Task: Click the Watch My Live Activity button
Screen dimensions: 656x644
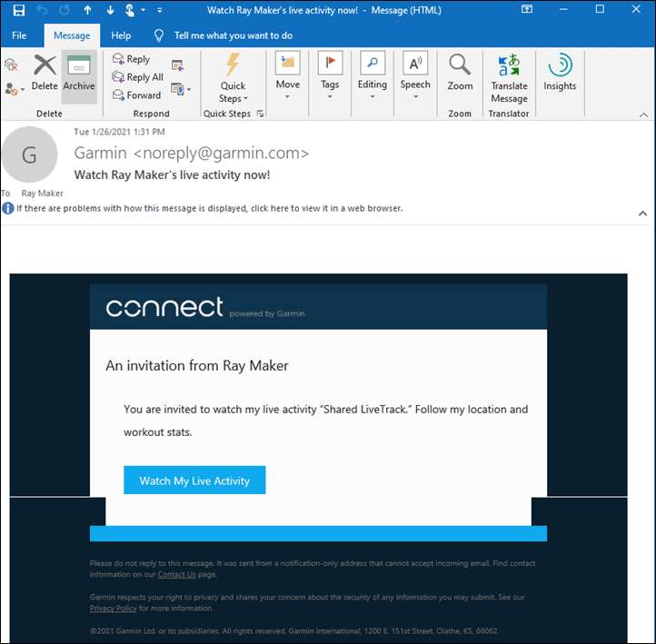Action: [194, 481]
